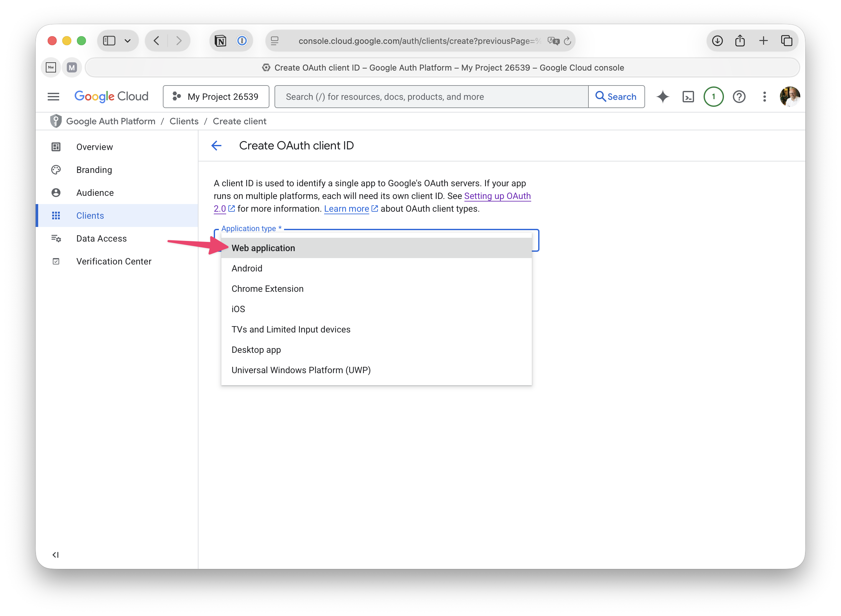
Task: Open the notifications badge showing 1
Action: click(x=713, y=97)
